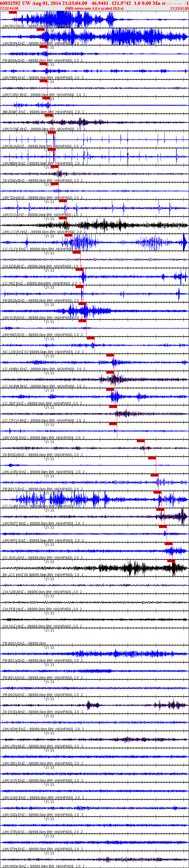Click the BK.JCC.HHZ station label
This screenshot has width=189, height=868.
coord(43,575)
